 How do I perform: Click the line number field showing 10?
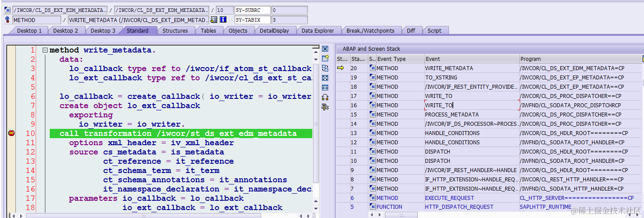coord(225,10)
